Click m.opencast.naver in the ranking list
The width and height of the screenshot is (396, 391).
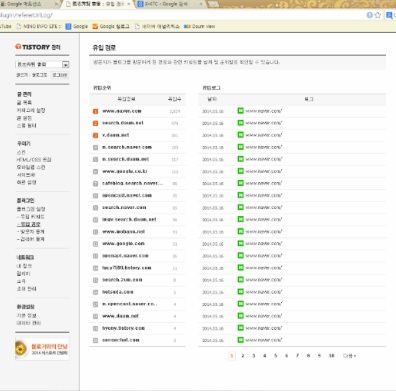(x=129, y=304)
